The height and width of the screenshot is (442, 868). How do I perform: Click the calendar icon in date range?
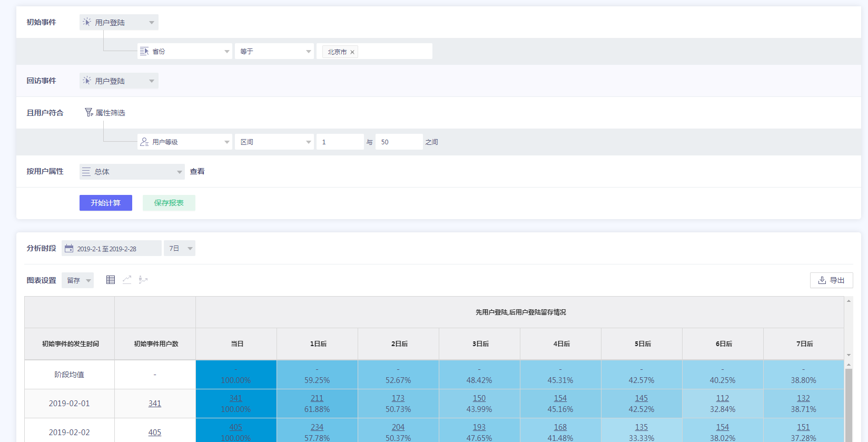pos(69,249)
